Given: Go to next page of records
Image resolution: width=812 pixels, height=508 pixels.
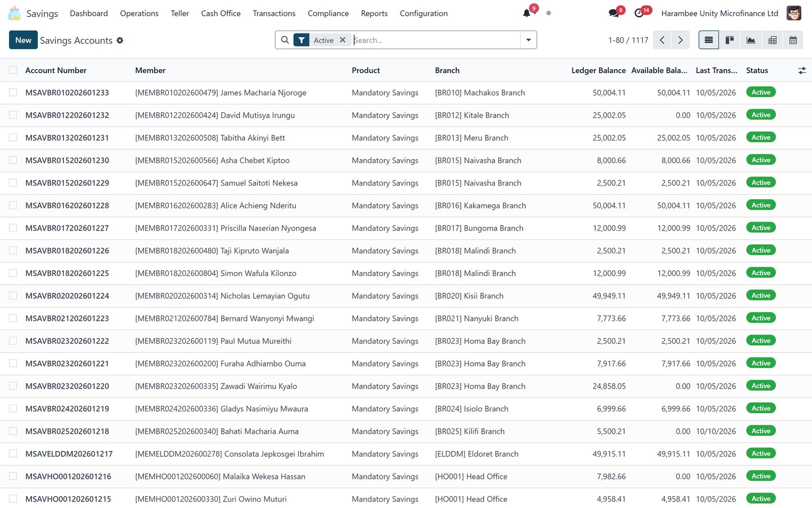Looking at the screenshot, I should click(681, 40).
